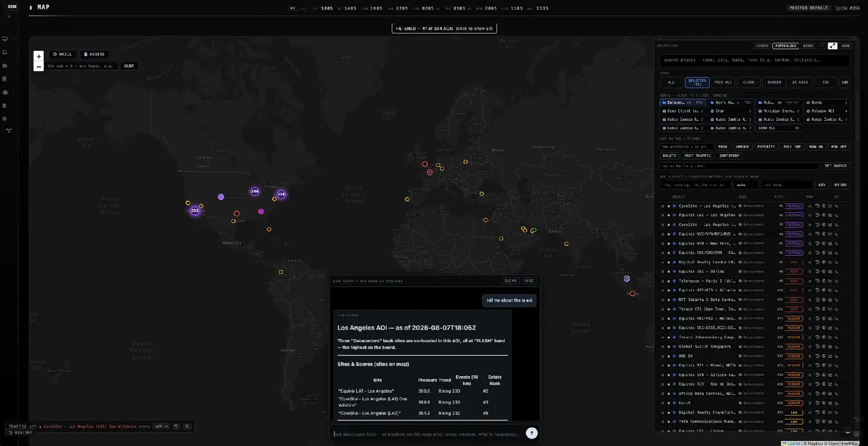
Task: Open the book icon in left sidebar
Action: pos(5,79)
